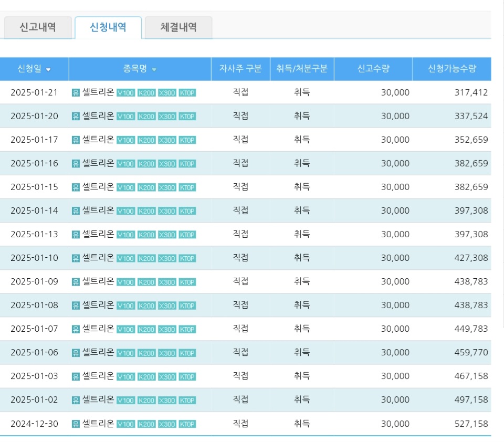
Task: Click 취득 in the 2025-01-02 row
Action: coord(302,399)
